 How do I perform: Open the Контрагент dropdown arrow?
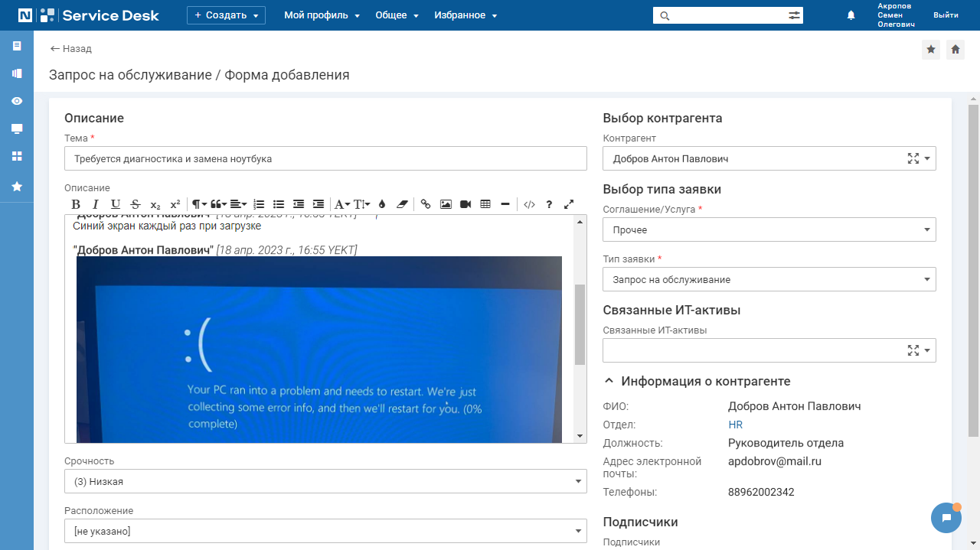tap(927, 158)
